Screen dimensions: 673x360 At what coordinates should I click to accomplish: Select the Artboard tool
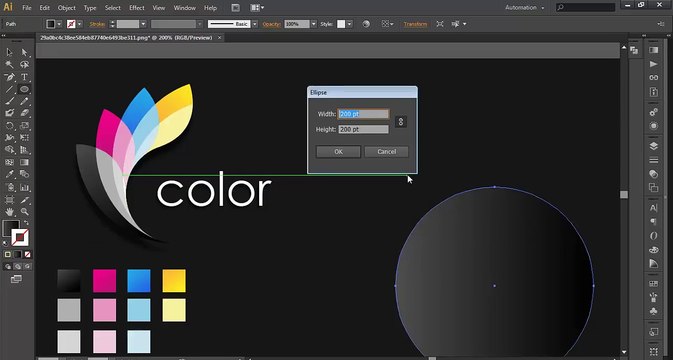coord(9,200)
